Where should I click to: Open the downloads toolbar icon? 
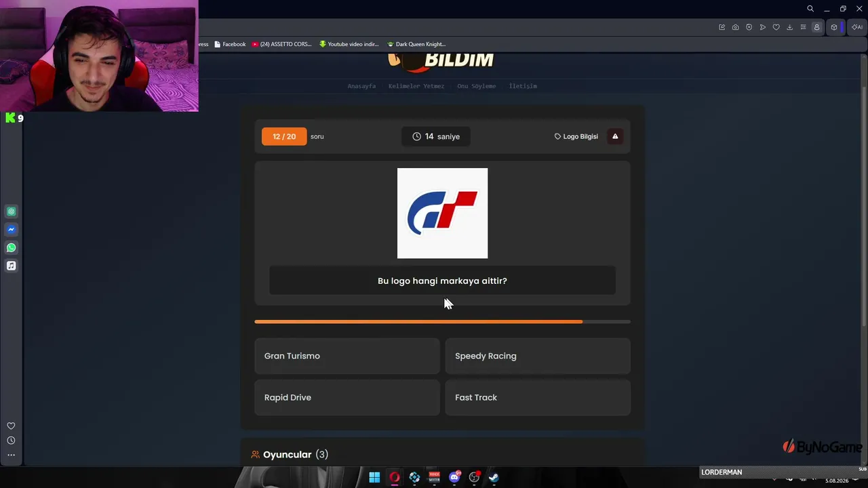[789, 27]
